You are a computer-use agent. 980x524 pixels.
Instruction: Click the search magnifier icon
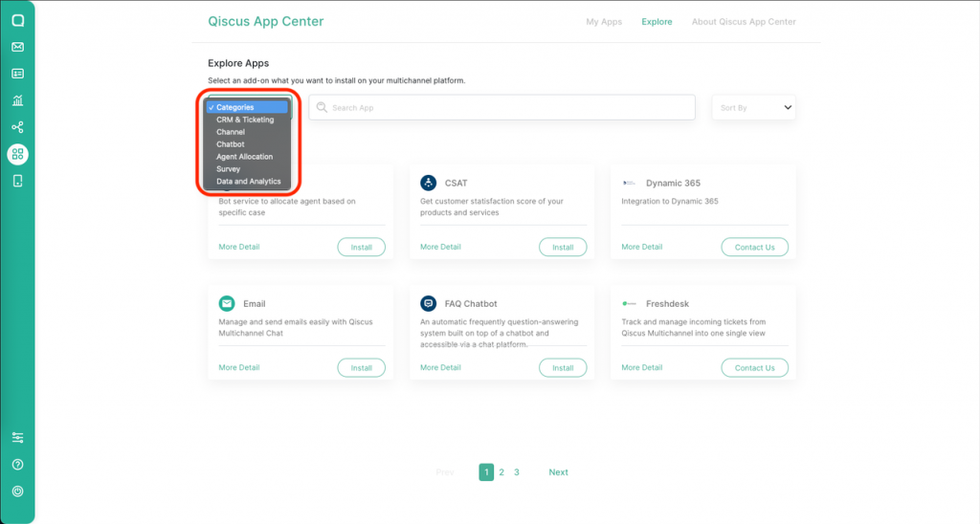coord(322,107)
